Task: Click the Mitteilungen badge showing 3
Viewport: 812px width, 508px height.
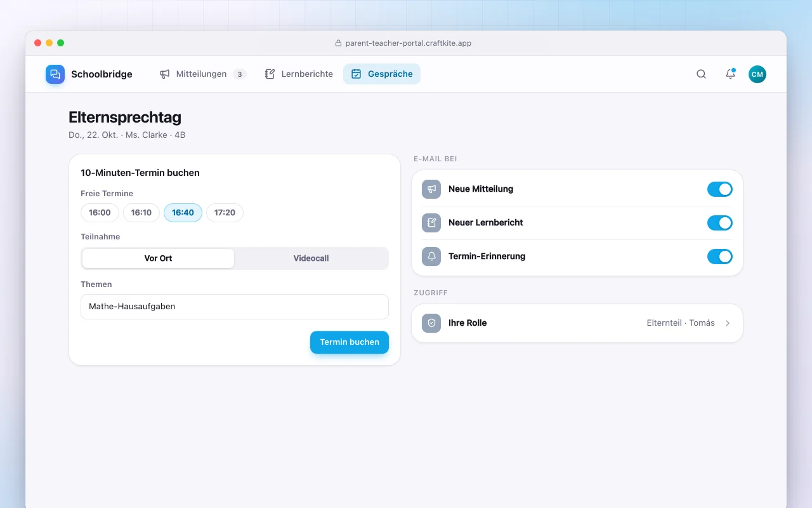Action: [239, 74]
